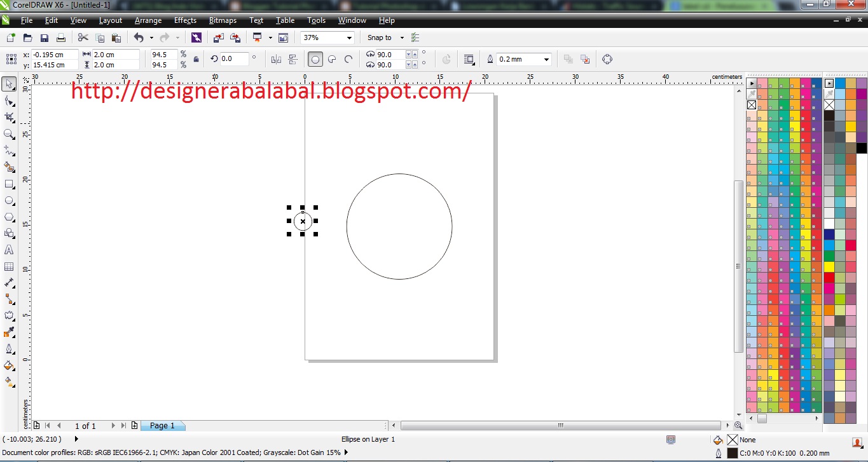Click the Application Launcher toolbar button
The width and height of the screenshot is (868, 462).
coord(196,37)
